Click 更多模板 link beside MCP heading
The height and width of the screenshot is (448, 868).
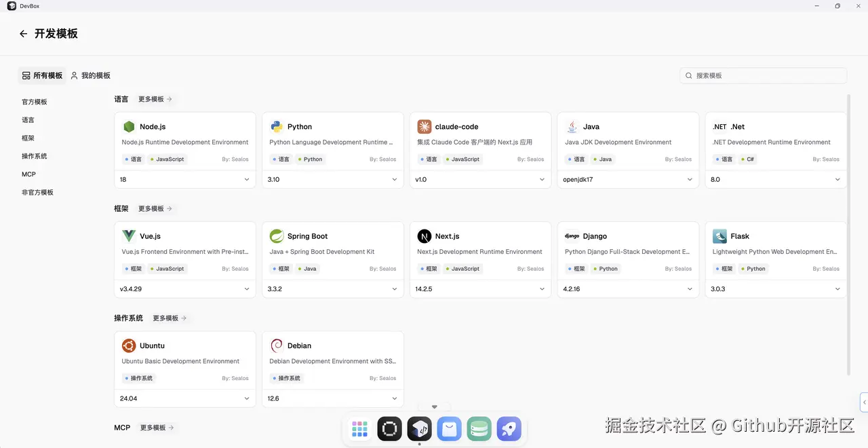point(157,428)
